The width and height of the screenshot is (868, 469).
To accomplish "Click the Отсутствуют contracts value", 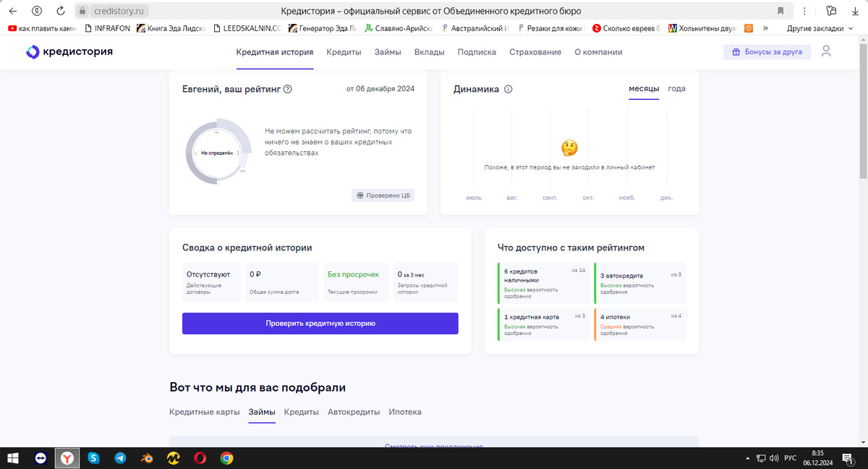I will pos(208,274).
